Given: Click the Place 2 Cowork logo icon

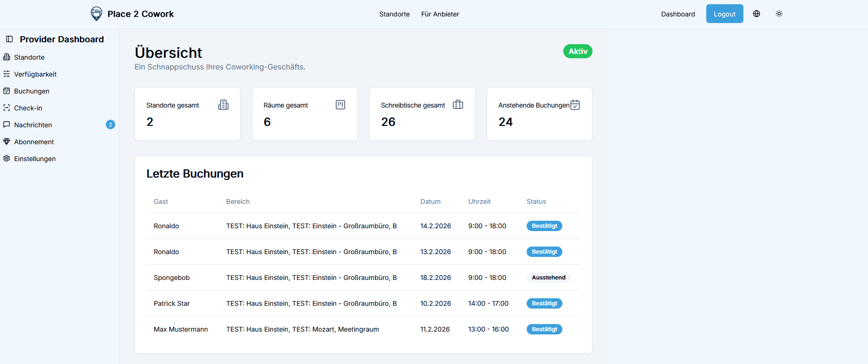Looking at the screenshot, I should coord(96,14).
